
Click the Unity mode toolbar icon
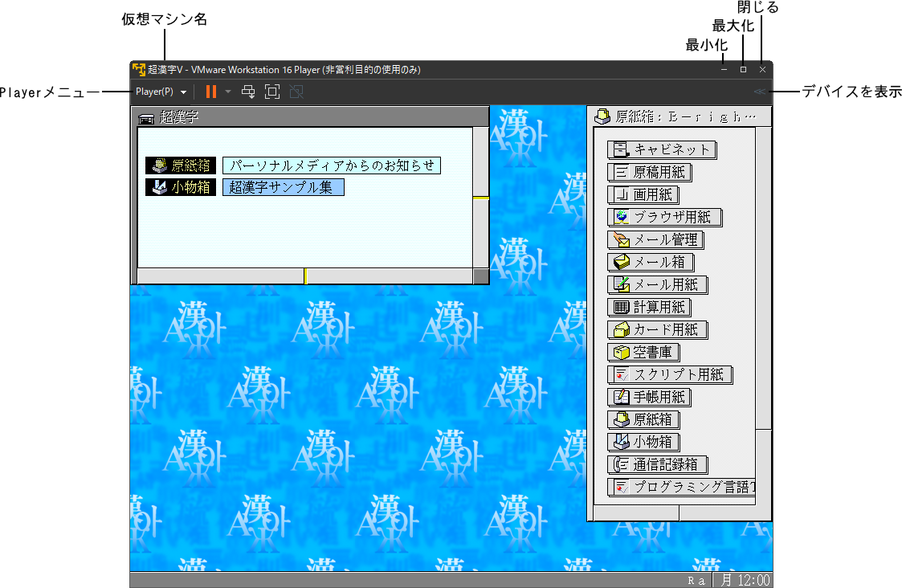pos(296,92)
